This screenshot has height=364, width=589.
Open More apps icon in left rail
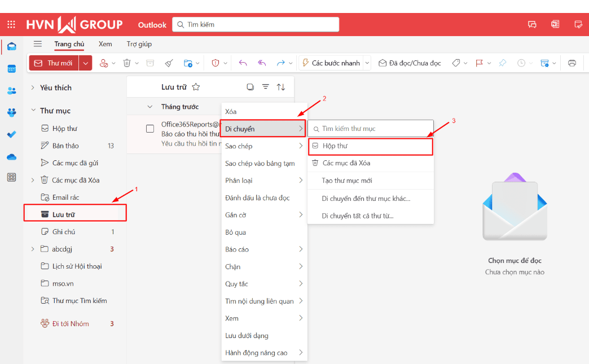point(12,177)
